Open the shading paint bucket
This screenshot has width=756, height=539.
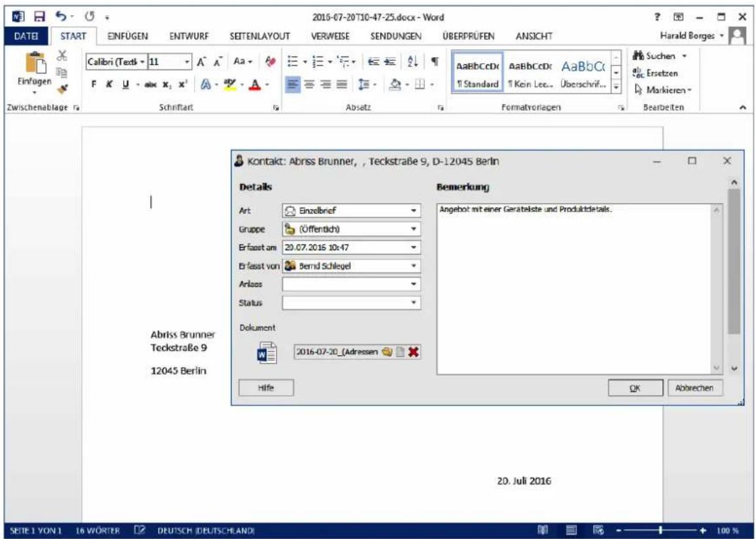395,85
